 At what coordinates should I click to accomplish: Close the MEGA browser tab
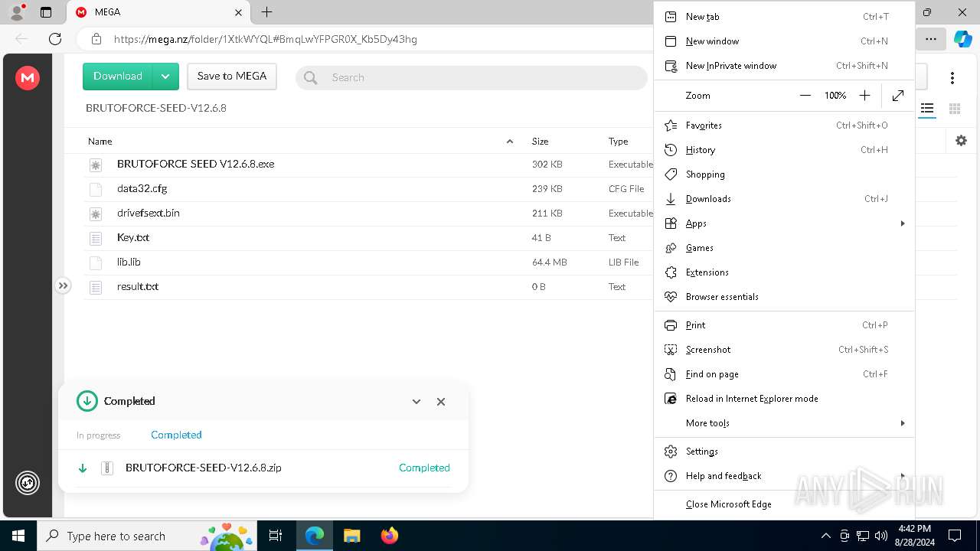238,12
